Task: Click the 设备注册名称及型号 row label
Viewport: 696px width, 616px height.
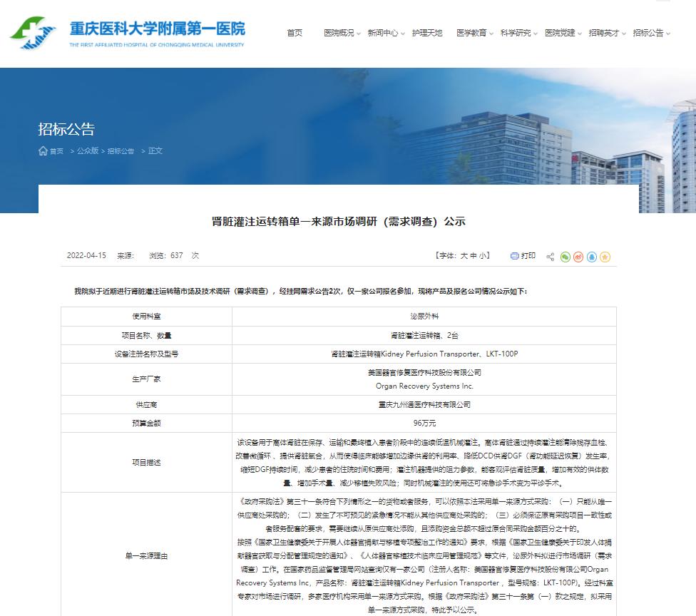Action: coord(146,354)
